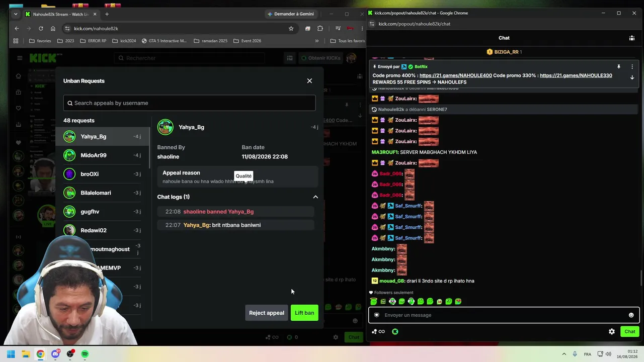Send message with the green Chat button
This screenshot has height=362, width=644.
pos(630,332)
